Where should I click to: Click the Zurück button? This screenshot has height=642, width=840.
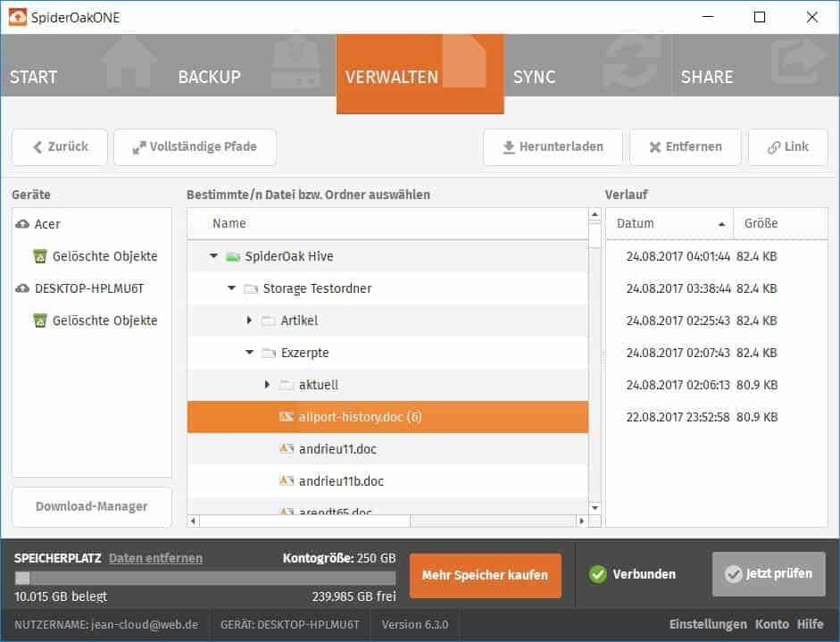tap(60, 146)
